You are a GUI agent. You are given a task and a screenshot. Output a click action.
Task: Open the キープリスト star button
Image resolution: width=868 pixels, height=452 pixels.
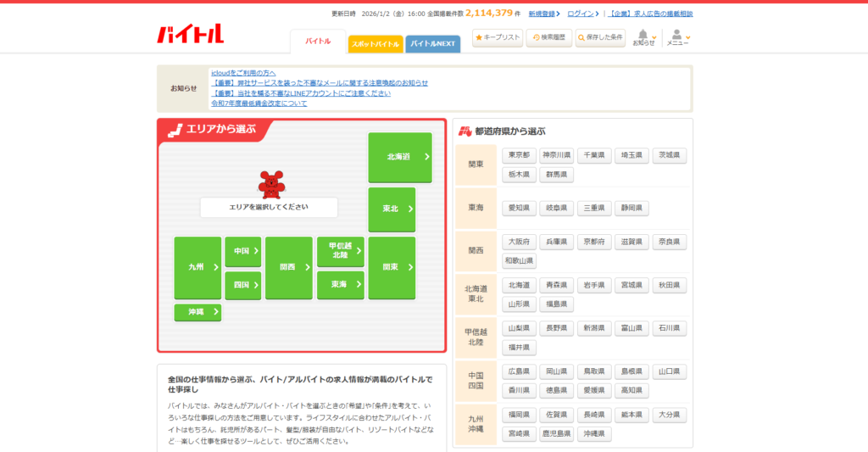[x=498, y=37]
